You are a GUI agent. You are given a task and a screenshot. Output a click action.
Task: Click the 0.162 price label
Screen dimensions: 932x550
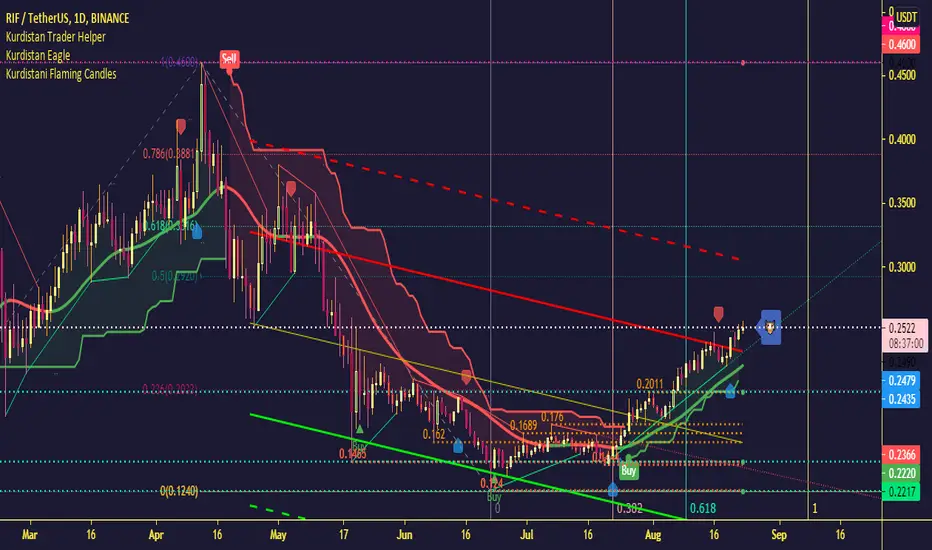[x=434, y=435]
